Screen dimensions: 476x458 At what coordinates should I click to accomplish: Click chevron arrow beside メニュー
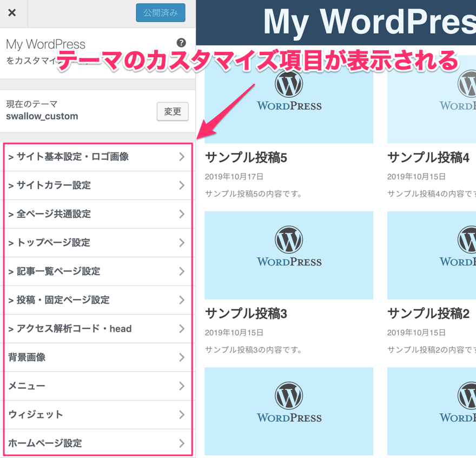(182, 386)
